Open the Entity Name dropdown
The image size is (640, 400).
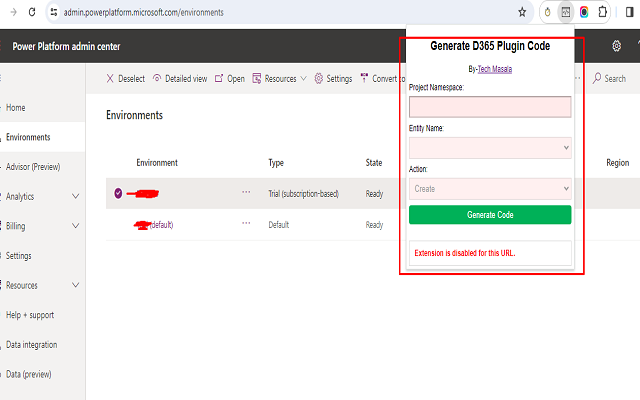point(490,148)
